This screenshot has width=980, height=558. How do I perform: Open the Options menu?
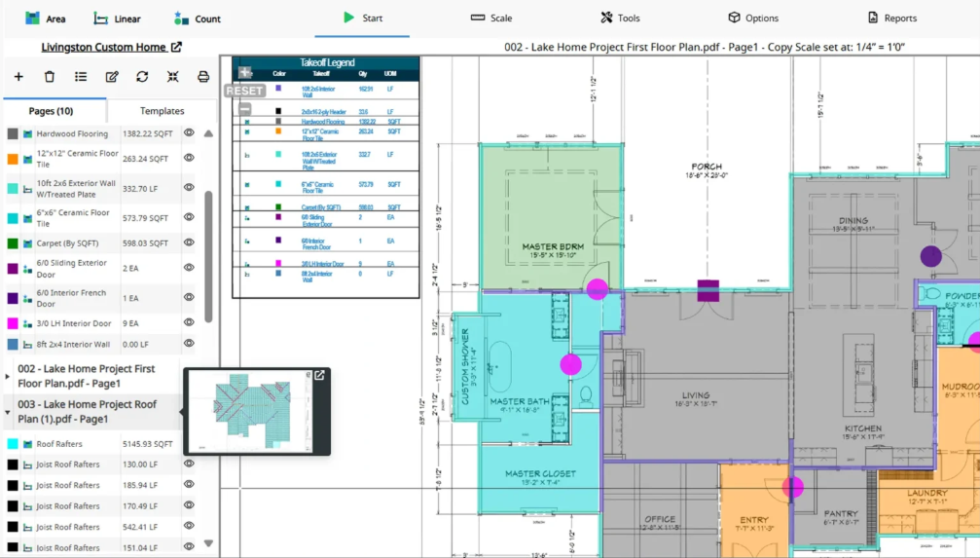753,19
